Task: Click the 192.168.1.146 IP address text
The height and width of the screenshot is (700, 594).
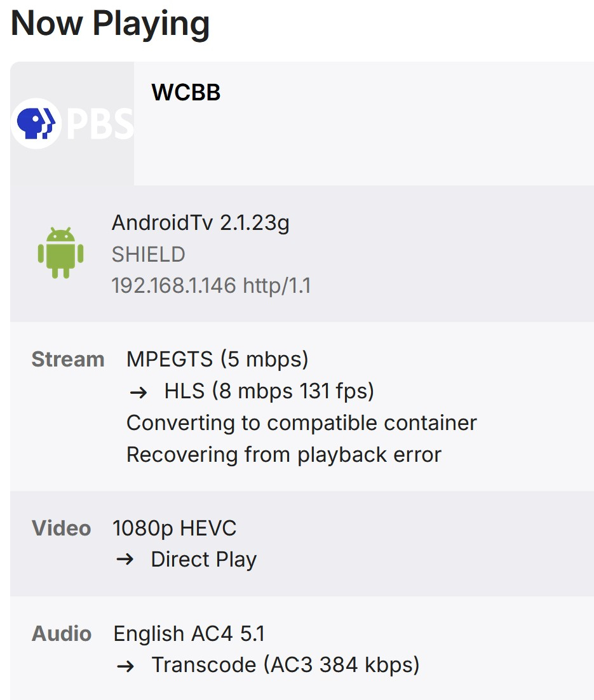Action: point(211,286)
